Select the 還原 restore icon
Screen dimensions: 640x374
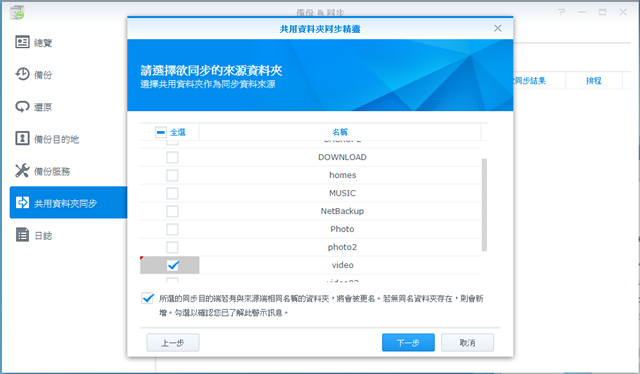[x=22, y=107]
